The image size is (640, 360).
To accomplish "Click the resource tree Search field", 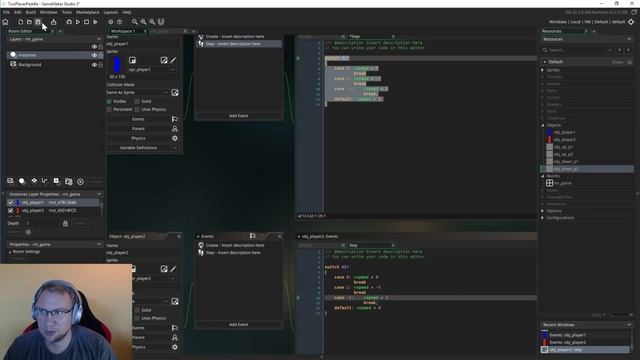I will point(577,50).
